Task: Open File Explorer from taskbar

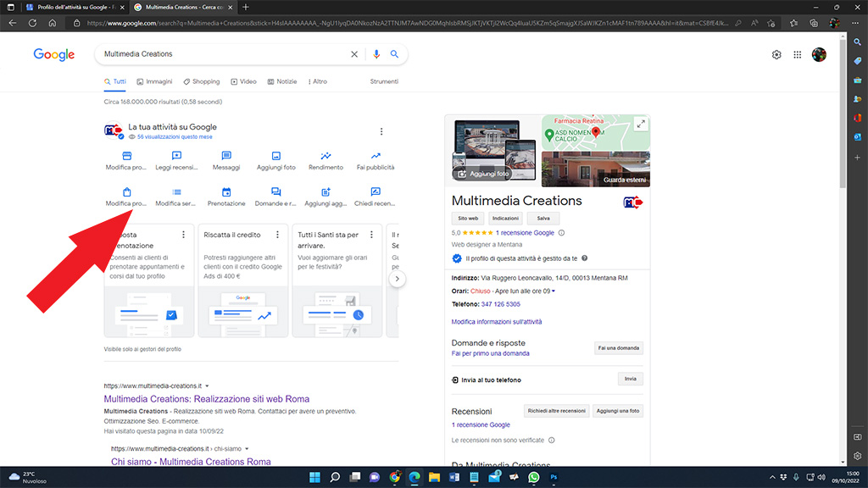Action: 434,477
